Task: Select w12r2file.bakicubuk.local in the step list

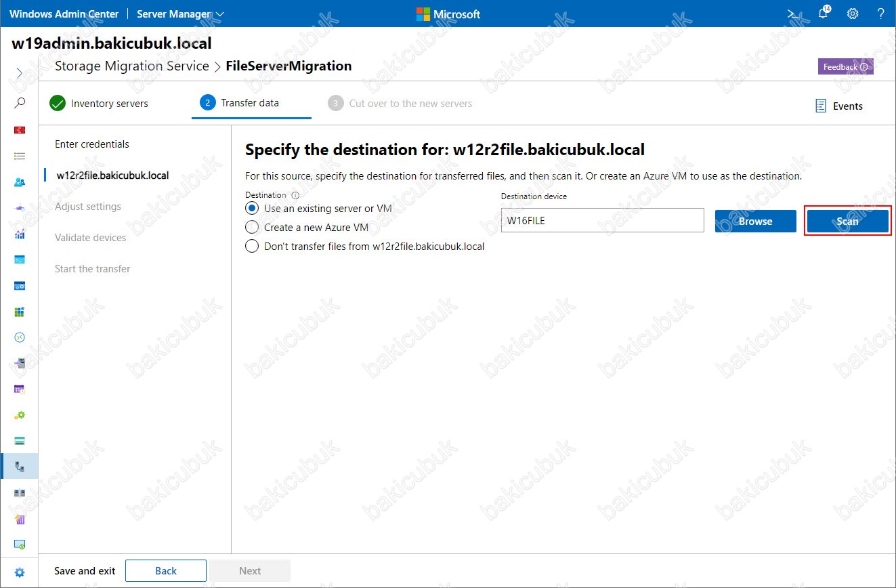Action: pyautogui.click(x=112, y=175)
